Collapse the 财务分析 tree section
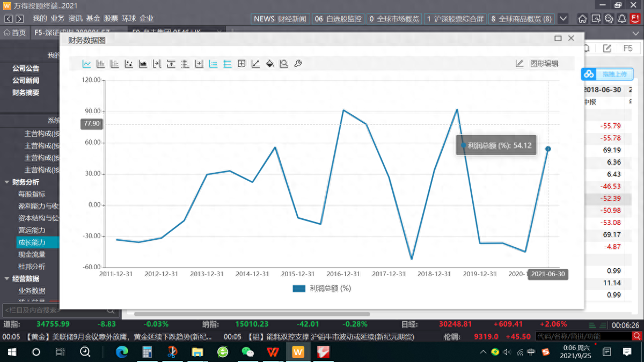This screenshot has width=644, height=362. click(7, 182)
